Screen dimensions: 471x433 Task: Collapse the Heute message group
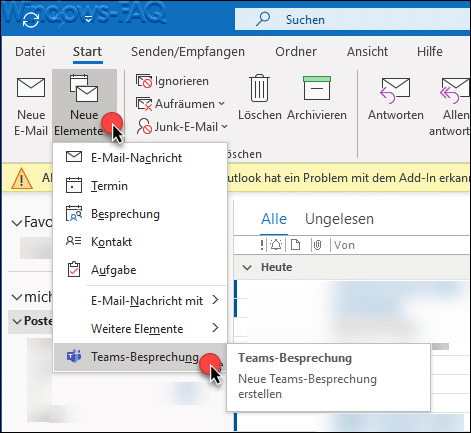tap(247, 267)
